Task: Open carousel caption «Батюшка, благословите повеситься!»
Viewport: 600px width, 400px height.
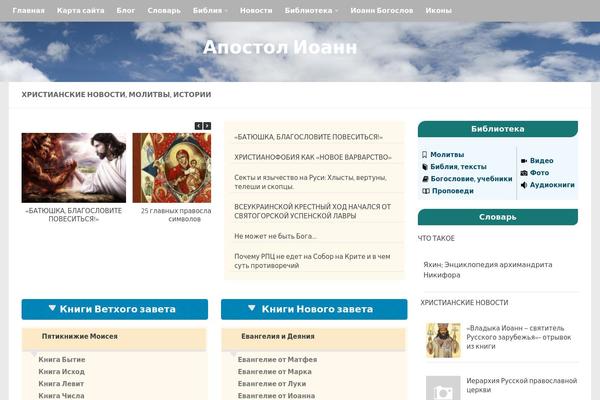Action: pyautogui.click(x=73, y=215)
